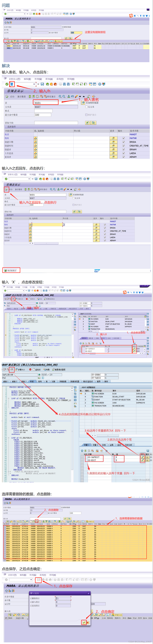The image size is (153, 644).
Task: Toggle MATNR output checkbox in 调试被激活 screen
Action: 105,224
